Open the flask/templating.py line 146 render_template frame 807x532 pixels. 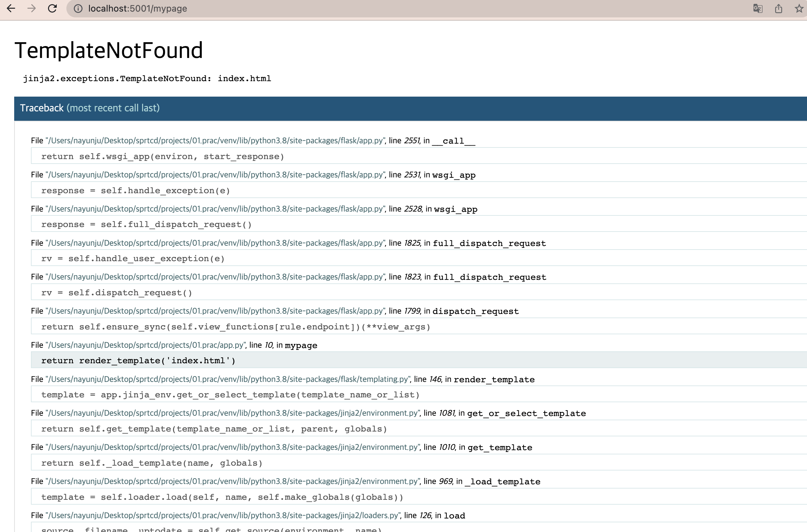283,379
